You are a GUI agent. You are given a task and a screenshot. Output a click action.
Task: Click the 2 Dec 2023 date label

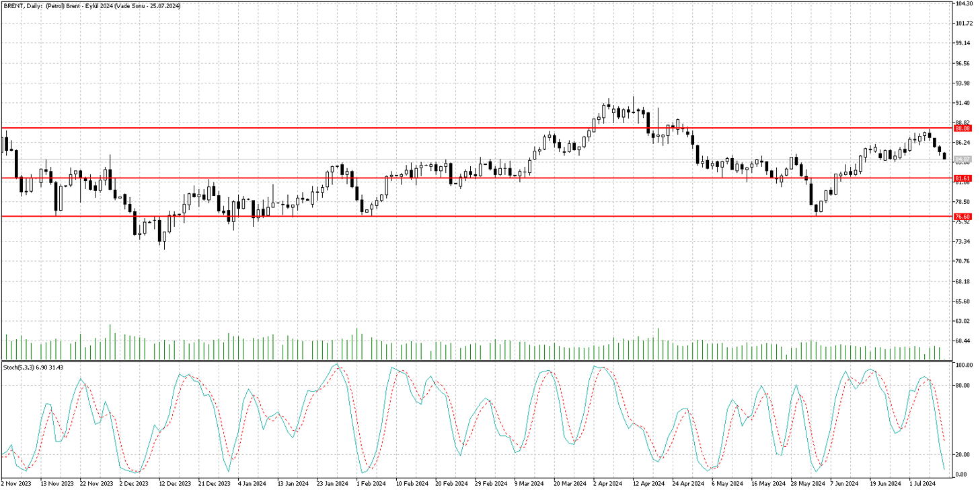tap(135, 483)
